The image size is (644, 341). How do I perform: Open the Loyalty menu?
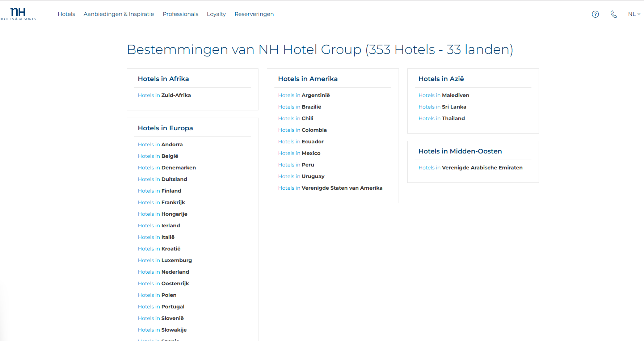coord(216,14)
